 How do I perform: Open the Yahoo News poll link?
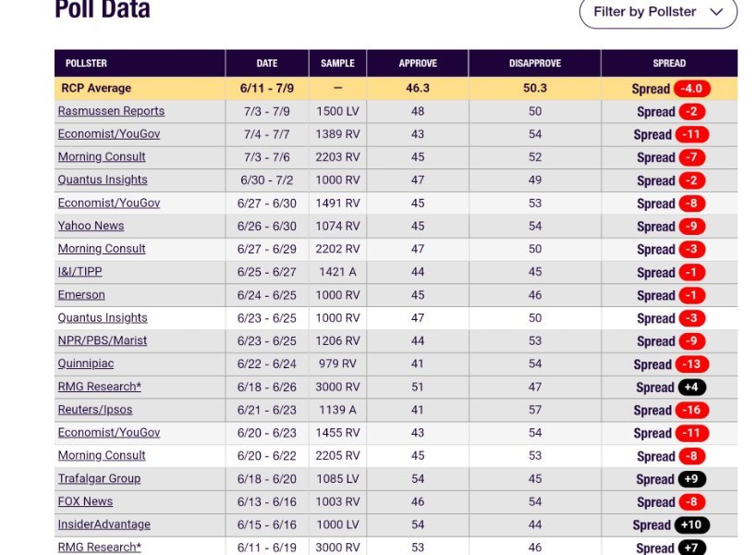91,226
